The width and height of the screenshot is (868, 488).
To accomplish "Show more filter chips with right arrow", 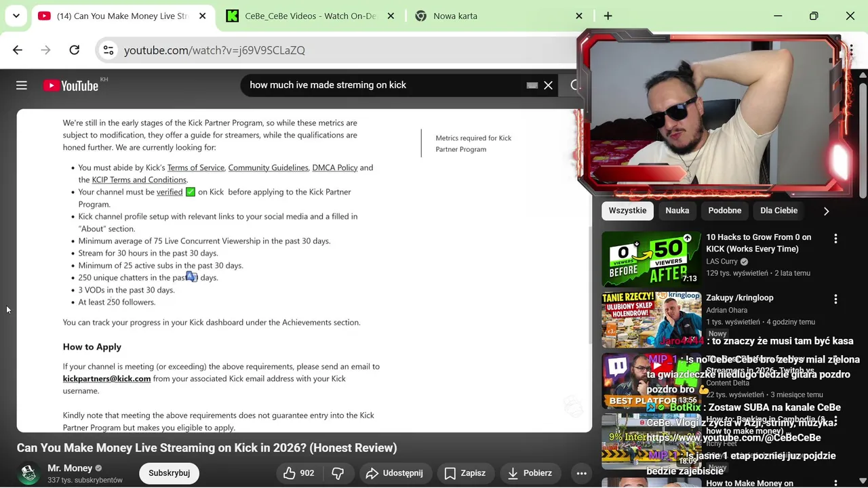I will tap(826, 211).
